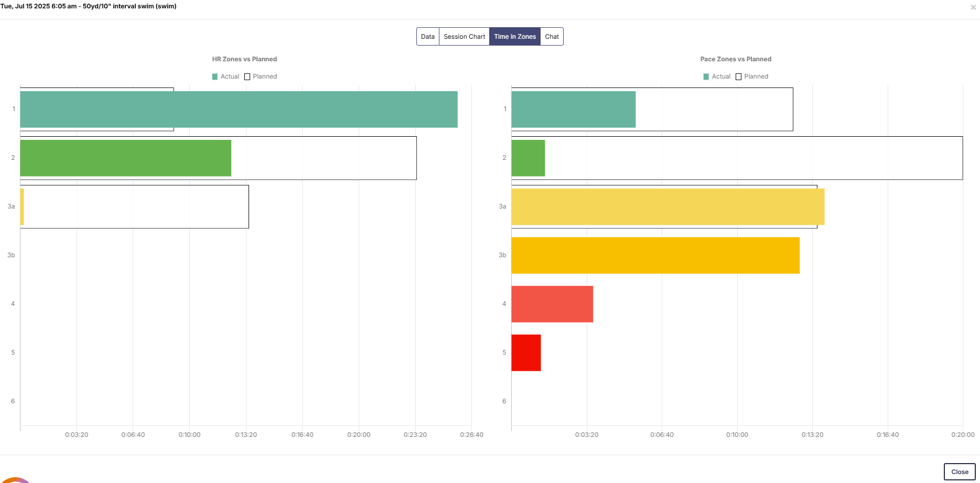Toggle Actual series in HR Zones legend

[226, 76]
